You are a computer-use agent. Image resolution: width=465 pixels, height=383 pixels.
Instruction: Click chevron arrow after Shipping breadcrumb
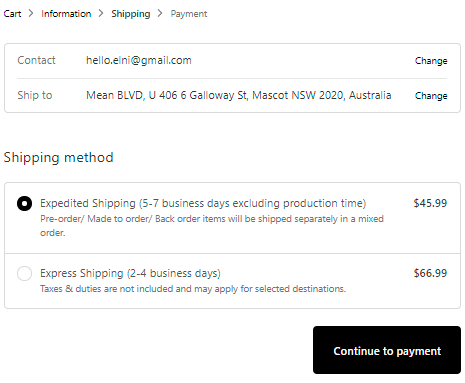click(160, 13)
